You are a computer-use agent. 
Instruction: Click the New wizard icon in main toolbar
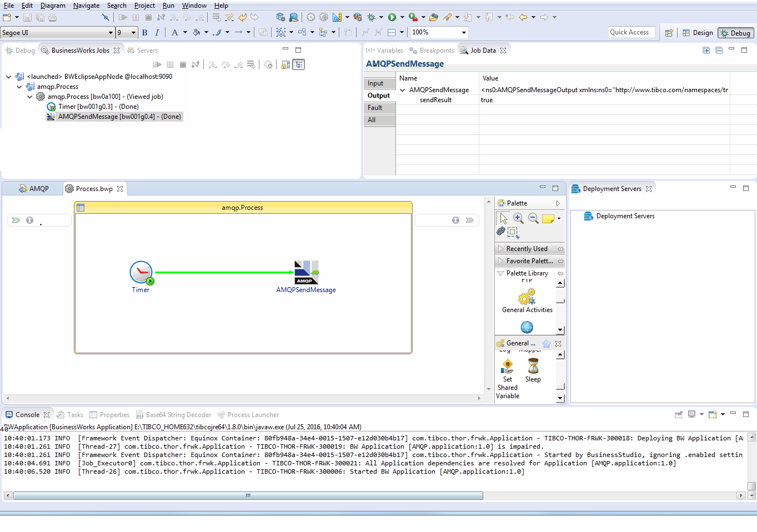[x=7, y=18]
